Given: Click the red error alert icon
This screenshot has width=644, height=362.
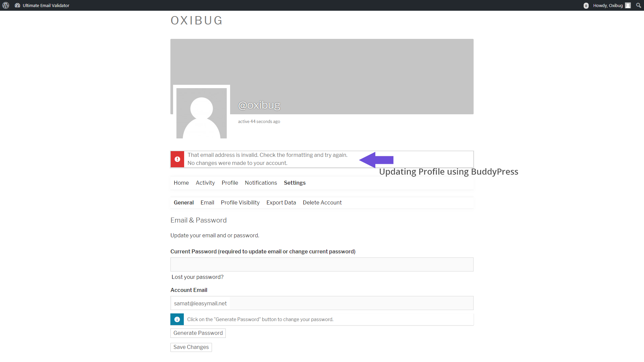Looking at the screenshot, I should coord(177,159).
